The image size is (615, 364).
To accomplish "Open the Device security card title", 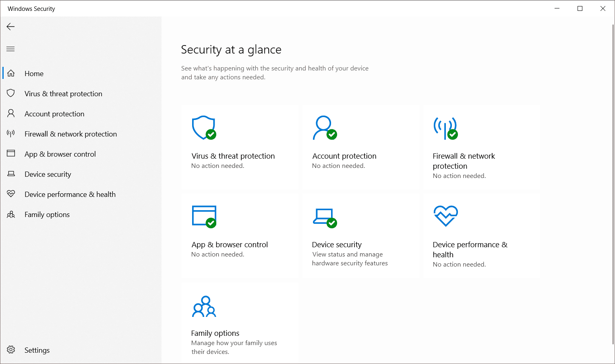I will tap(337, 244).
